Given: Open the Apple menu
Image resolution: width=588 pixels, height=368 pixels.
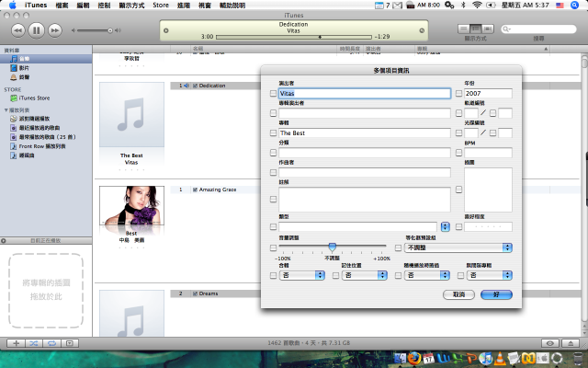Looking at the screenshot, I should click(12, 5).
